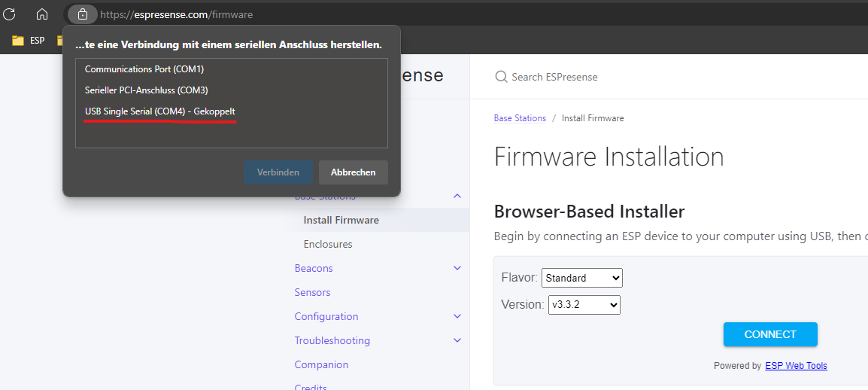The width and height of the screenshot is (868, 390).
Task: Expand the Troubleshooting chevron
Action: tap(457, 340)
